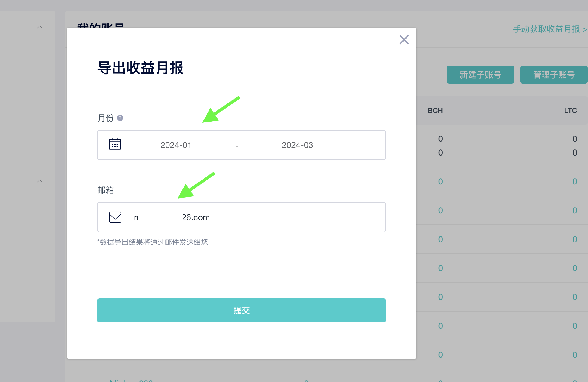Viewport: 588px width, 382px height.
Task: Click the 邮箱 field label
Action: pos(106,190)
